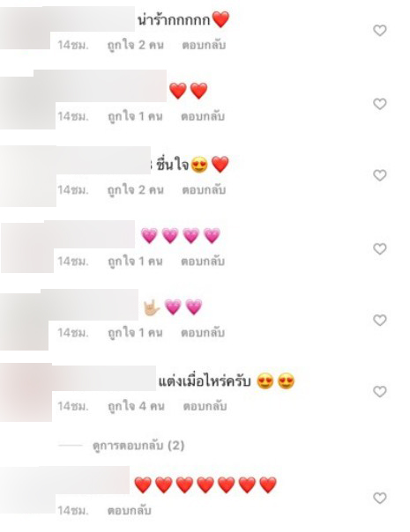Like the แต่งเมื่อไหร่ครับ comment with heart

point(380,392)
